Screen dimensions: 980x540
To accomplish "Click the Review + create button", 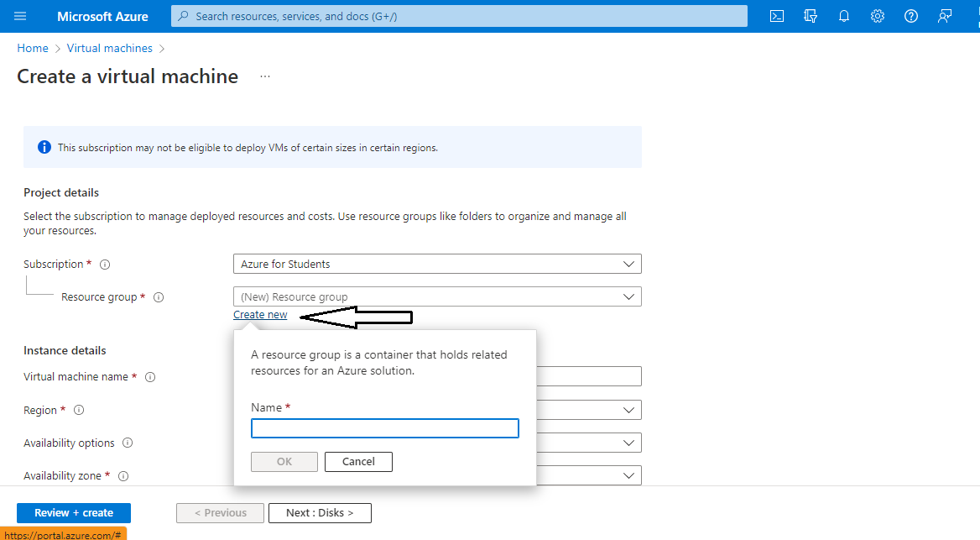I will click(74, 513).
